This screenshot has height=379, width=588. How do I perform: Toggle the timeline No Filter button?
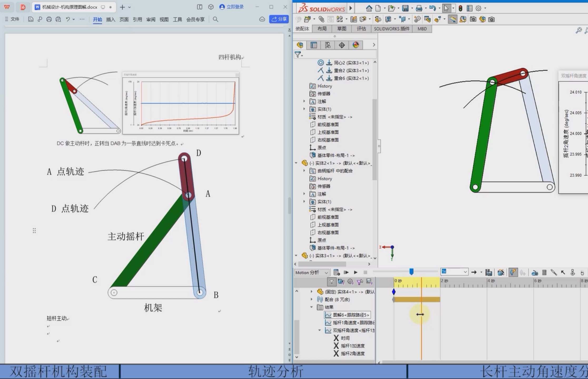point(332,282)
